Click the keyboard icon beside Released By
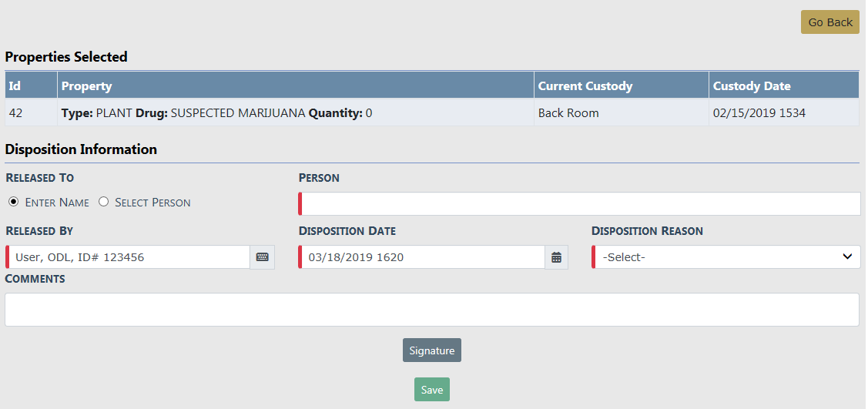The width and height of the screenshot is (868, 409). click(x=262, y=257)
